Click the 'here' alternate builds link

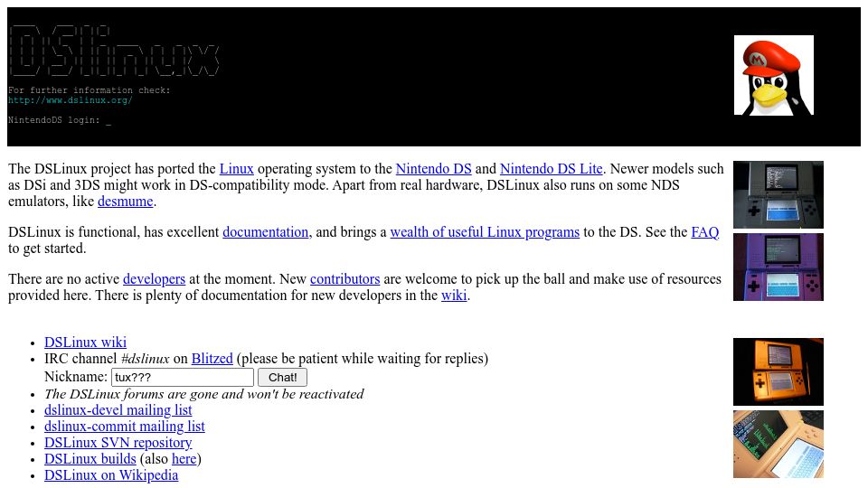coord(184,459)
